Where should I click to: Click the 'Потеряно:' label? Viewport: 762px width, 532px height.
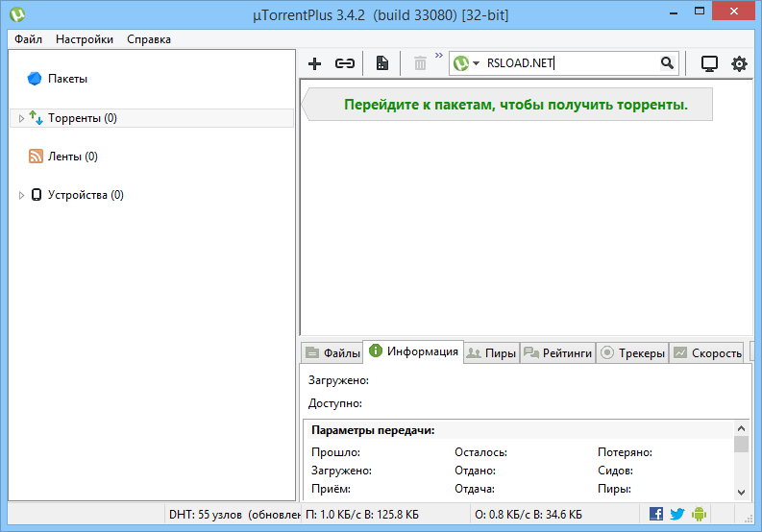coord(625,452)
